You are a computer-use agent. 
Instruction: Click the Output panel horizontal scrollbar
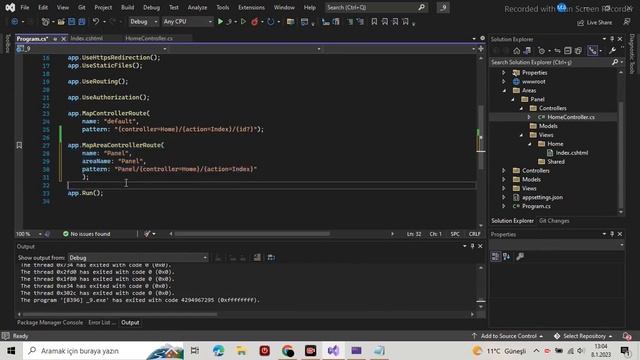pyautogui.click(x=120, y=314)
